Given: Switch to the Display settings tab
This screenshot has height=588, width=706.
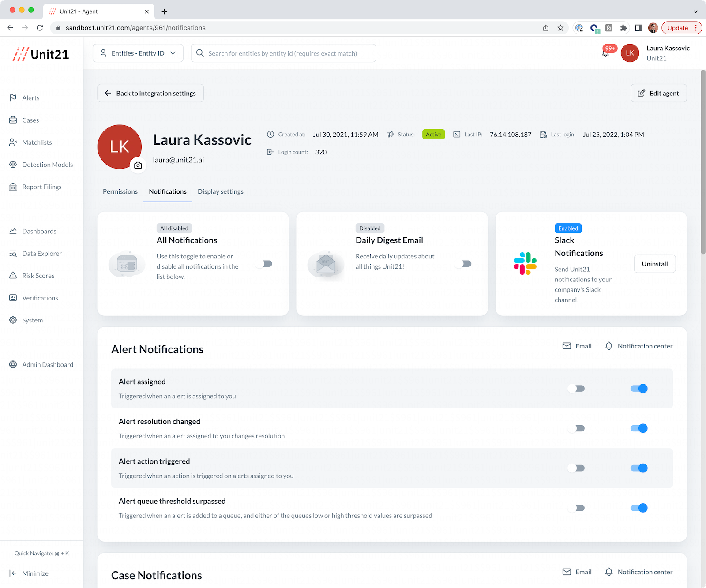Looking at the screenshot, I should (x=221, y=191).
